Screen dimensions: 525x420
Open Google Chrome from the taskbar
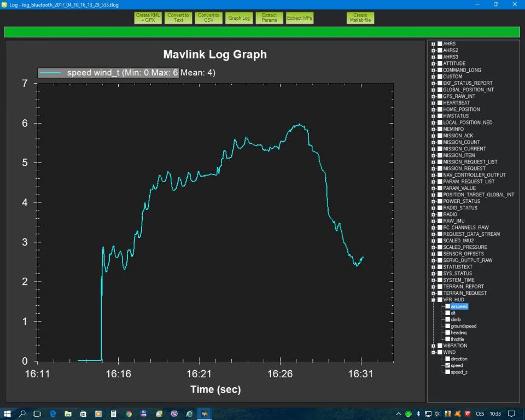click(x=129, y=414)
